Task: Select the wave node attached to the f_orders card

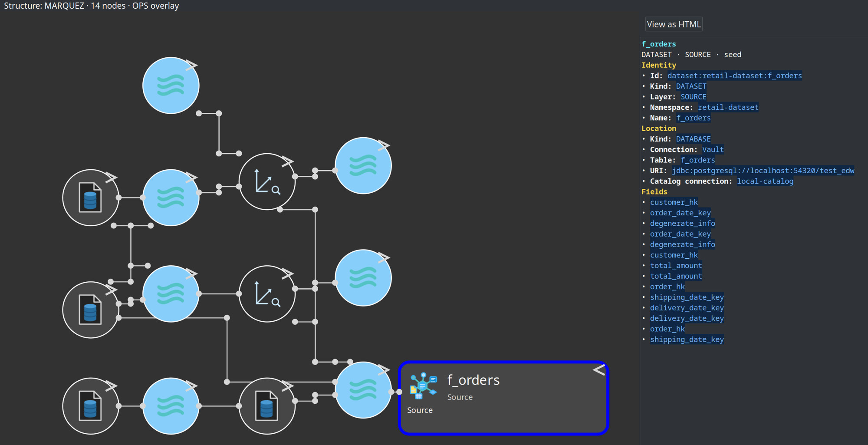Action: coord(363,390)
